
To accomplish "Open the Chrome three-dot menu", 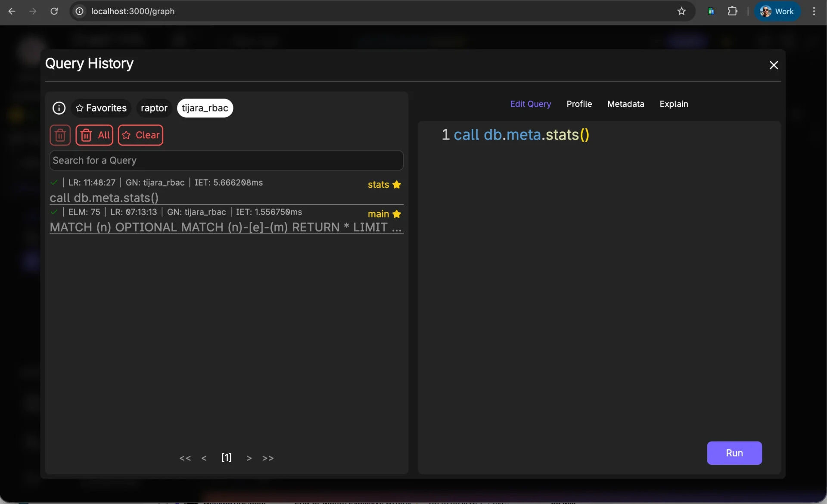I will pyautogui.click(x=814, y=11).
